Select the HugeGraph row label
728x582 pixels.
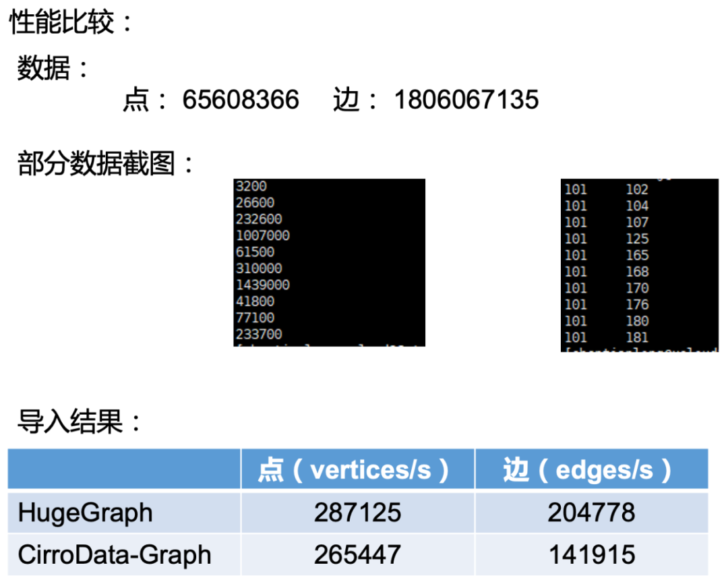point(85,513)
